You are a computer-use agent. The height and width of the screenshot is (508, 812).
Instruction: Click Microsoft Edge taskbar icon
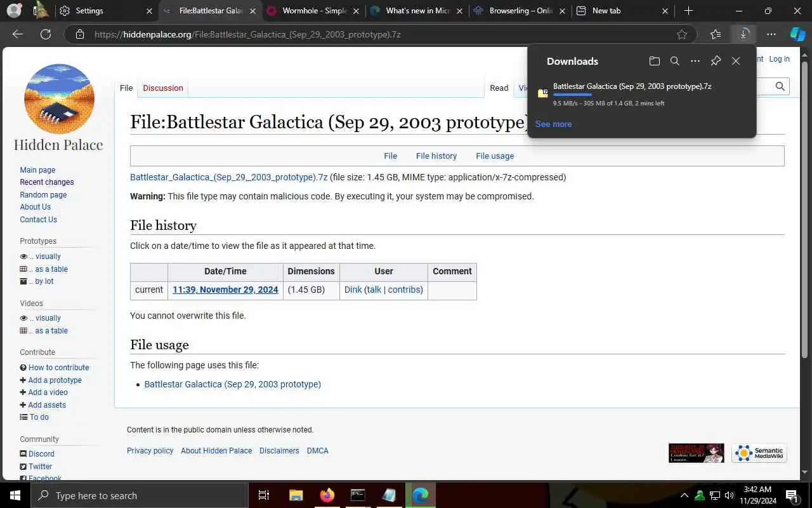point(420,495)
